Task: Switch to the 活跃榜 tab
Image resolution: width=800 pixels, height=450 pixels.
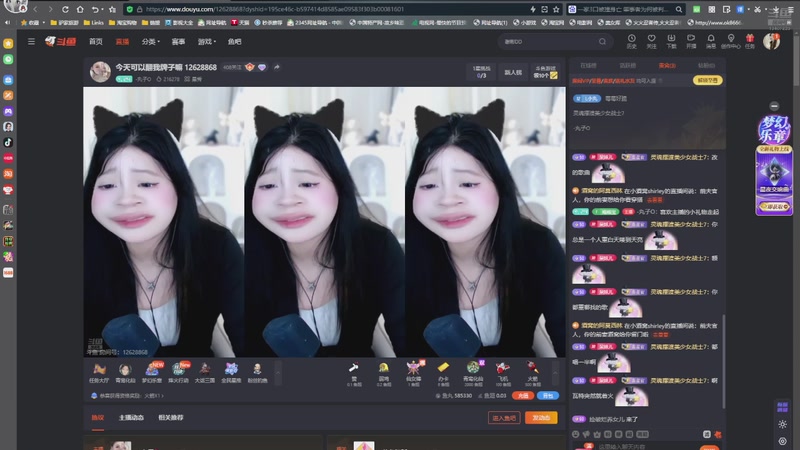Action: [x=627, y=65]
